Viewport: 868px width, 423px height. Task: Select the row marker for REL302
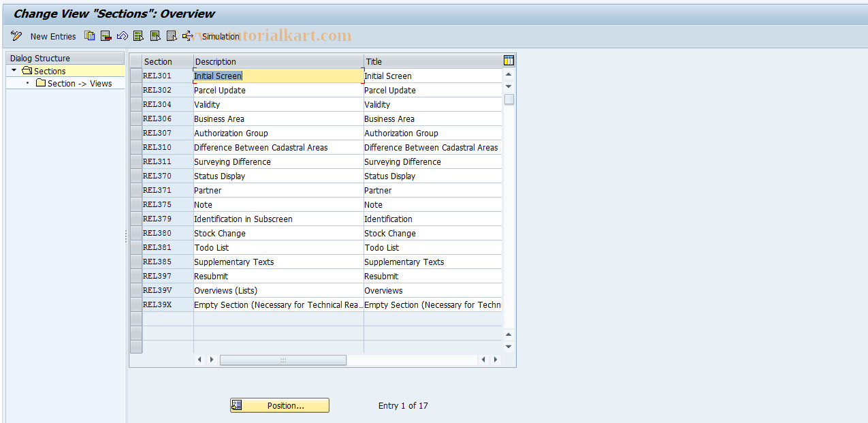136,90
